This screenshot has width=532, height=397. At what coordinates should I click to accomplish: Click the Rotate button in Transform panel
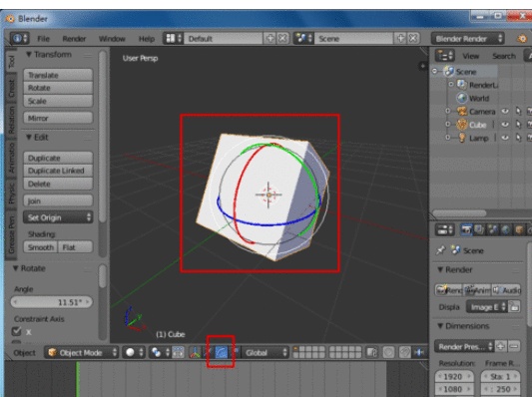click(58, 88)
